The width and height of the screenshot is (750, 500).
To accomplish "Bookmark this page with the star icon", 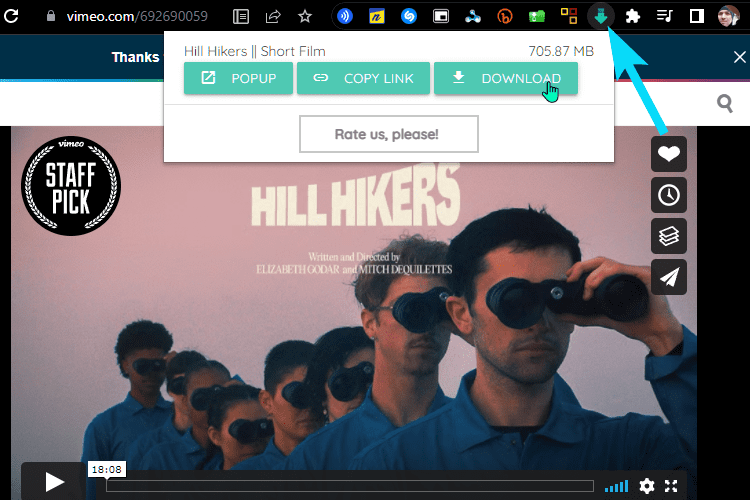I will (305, 17).
